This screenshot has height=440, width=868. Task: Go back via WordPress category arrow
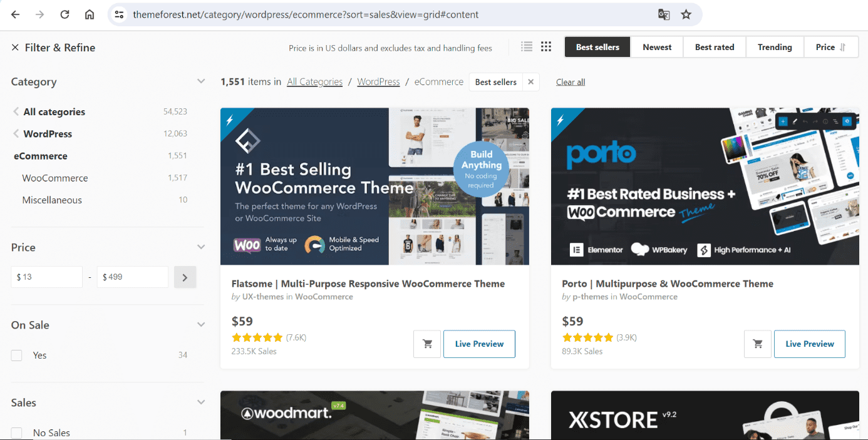coord(16,134)
